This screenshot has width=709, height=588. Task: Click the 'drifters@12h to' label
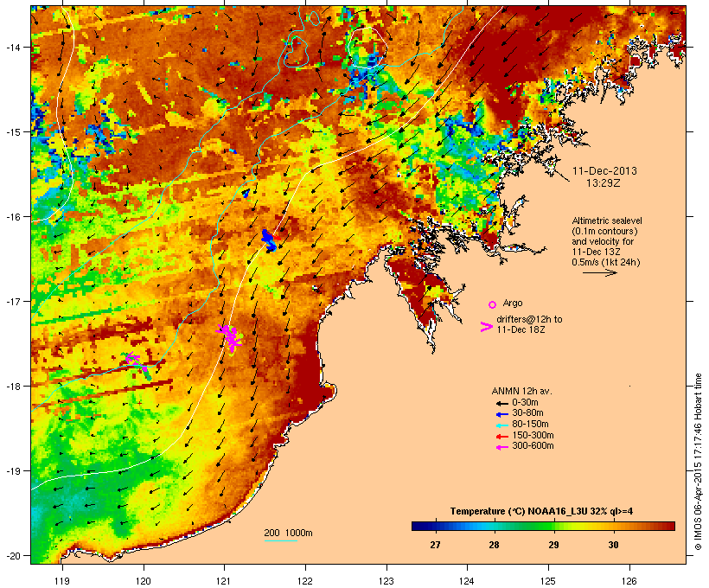pos(529,319)
